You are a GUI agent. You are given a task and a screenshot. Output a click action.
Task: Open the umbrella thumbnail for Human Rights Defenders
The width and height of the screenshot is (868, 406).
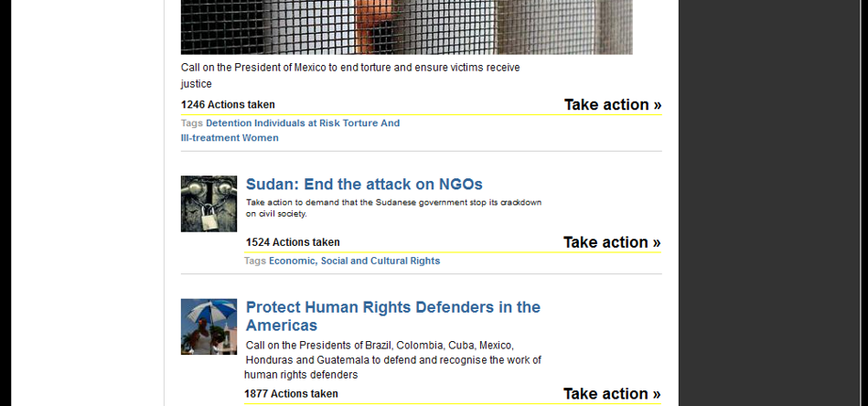209,326
